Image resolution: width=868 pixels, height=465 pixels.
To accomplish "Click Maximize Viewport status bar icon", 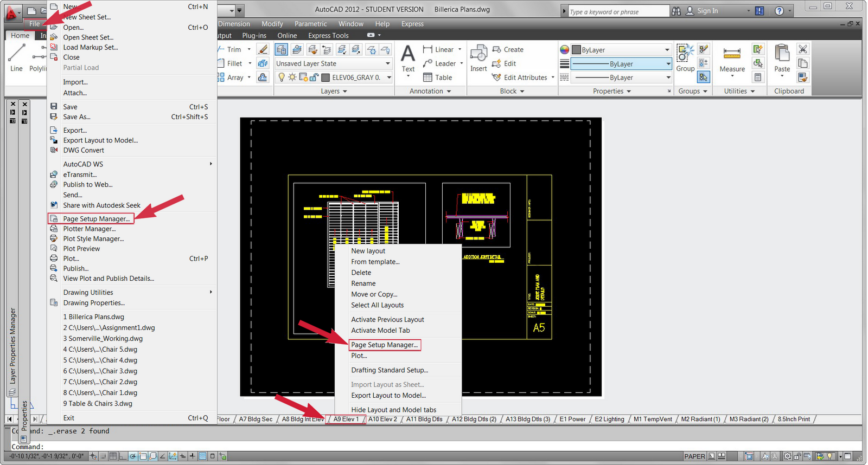I will (749, 456).
